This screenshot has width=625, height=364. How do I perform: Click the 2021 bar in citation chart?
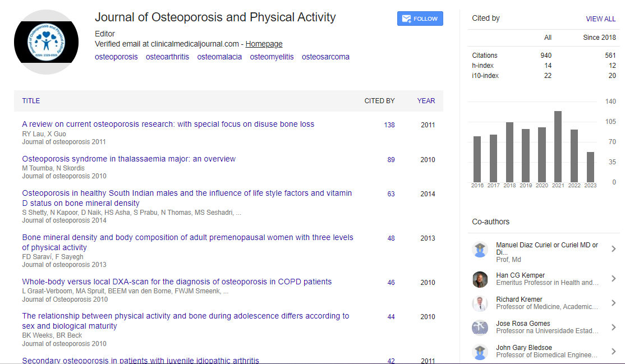[558, 146]
